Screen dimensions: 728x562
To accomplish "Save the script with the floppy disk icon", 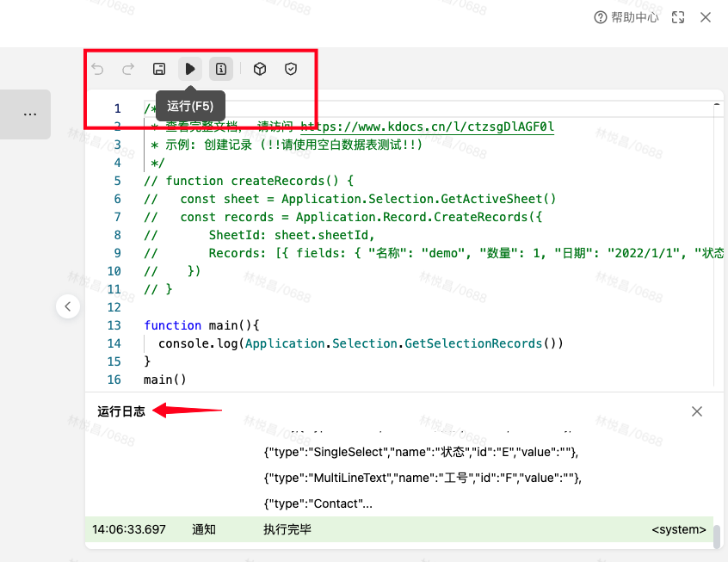I will [159, 69].
